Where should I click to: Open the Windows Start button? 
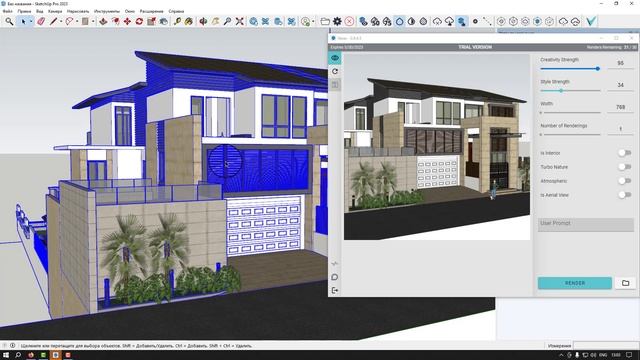(x=6, y=355)
